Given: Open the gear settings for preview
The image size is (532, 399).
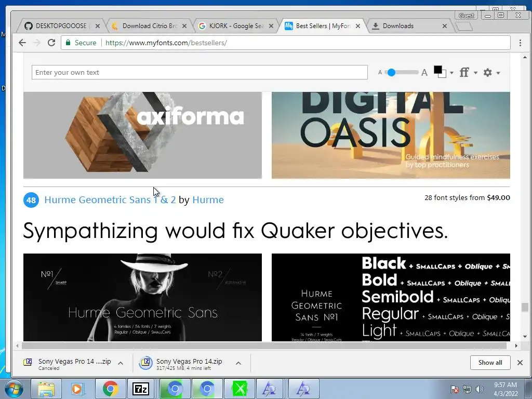Looking at the screenshot, I should (487, 72).
